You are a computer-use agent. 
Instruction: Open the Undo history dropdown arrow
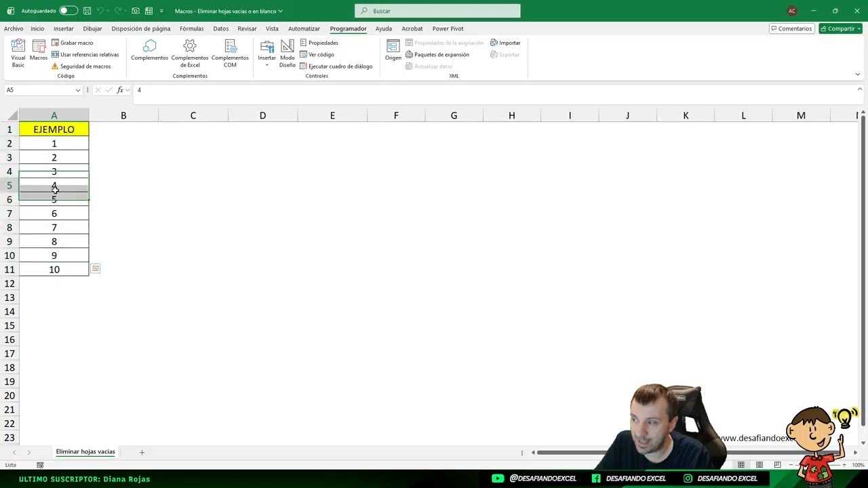point(108,11)
